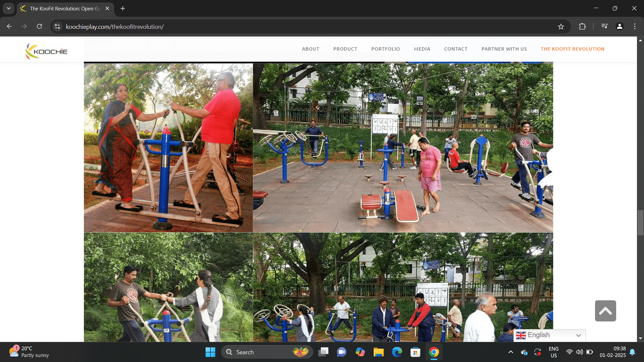Bookmark this page with the star icon
The width and height of the screenshot is (644, 362).
(561, 26)
